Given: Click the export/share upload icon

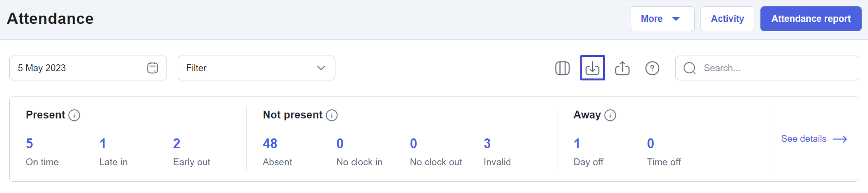Looking at the screenshot, I should coord(622,68).
